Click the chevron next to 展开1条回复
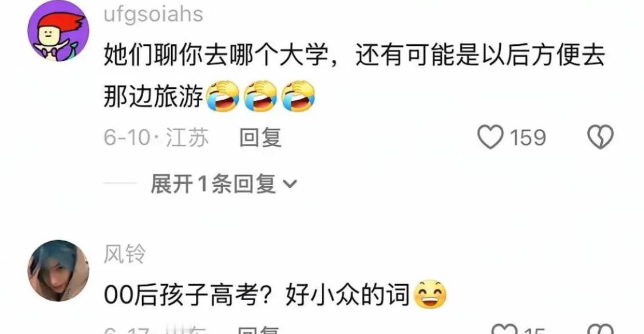The height and width of the screenshot is (334, 644). click(290, 184)
